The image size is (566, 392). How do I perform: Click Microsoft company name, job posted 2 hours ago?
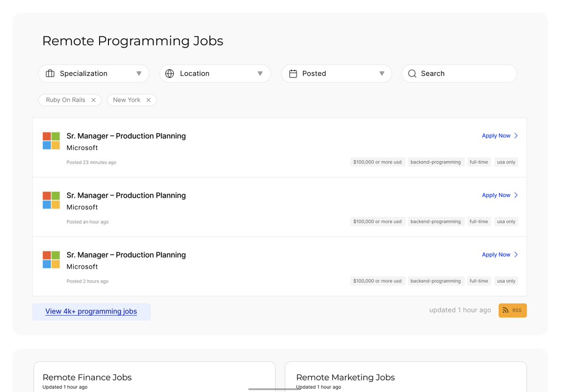tap(82, 267)
